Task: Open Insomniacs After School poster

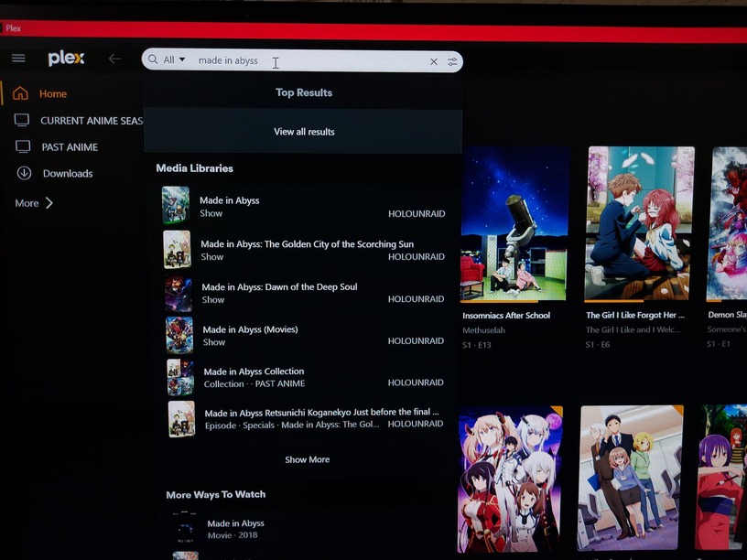Action: (x=515, y=224)
